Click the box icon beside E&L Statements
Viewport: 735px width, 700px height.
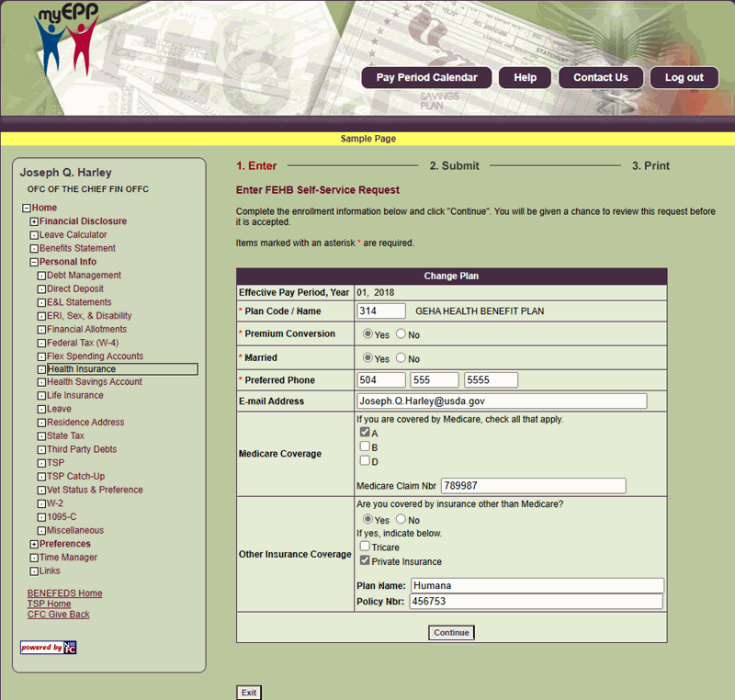point(41,303)
